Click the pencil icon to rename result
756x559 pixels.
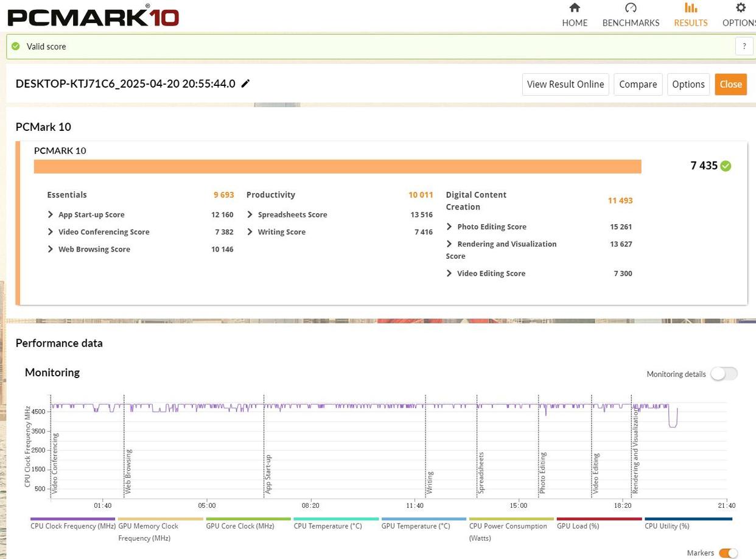245,83
